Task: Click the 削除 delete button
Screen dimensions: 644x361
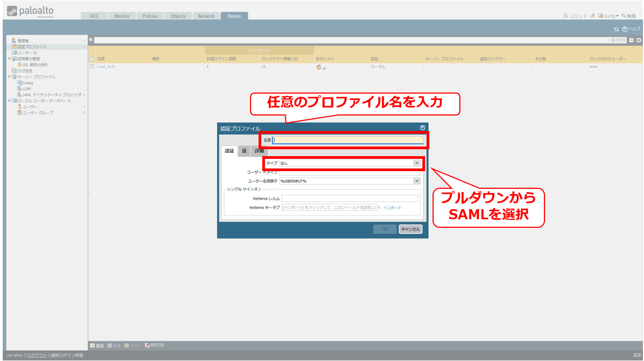Action: tap(114, 345)
